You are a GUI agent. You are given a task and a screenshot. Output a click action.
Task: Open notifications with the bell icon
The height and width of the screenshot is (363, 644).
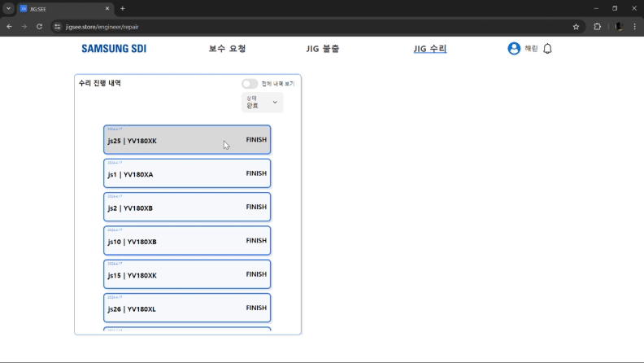[x=547, y=49]
